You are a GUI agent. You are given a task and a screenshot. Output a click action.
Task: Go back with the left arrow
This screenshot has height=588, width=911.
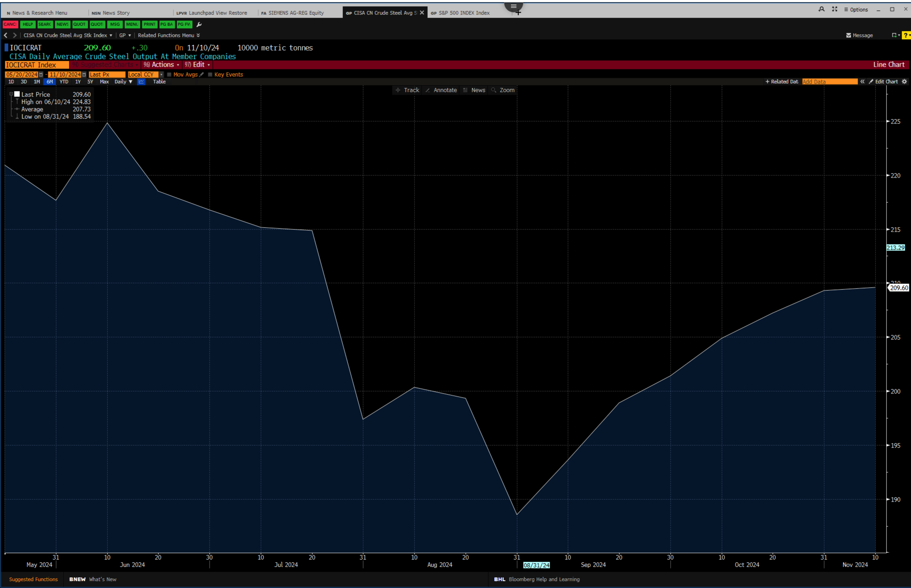tap(6, 35)
